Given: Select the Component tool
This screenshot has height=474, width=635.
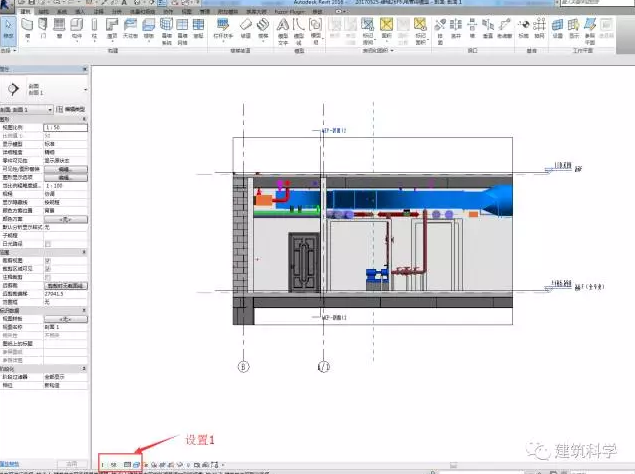Looking at the screenshot, I should [x=77, y=28].
